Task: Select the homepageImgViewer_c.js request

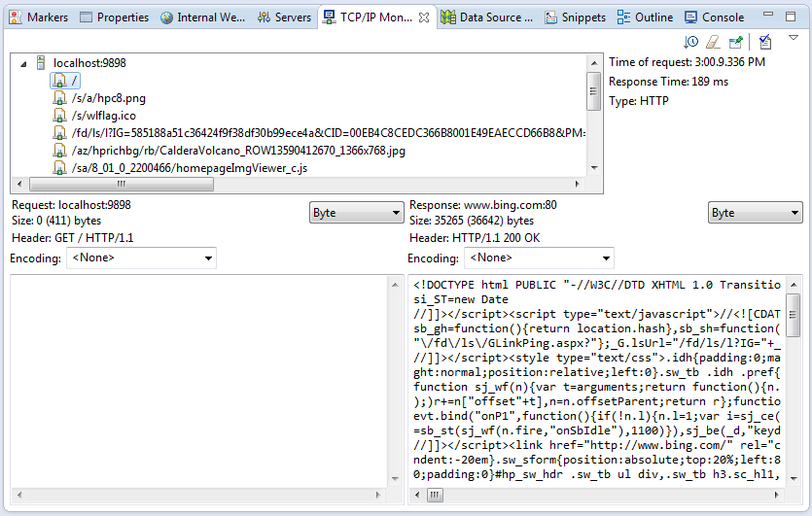Action: [x=190, y=168]
